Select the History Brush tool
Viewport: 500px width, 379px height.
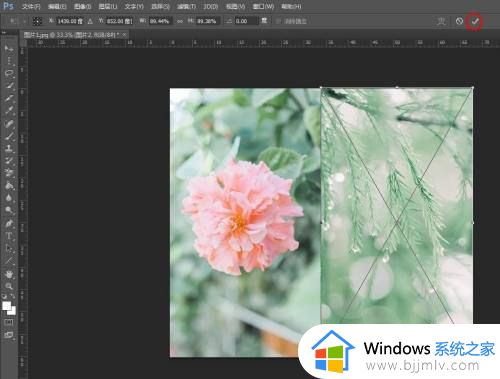9,160
